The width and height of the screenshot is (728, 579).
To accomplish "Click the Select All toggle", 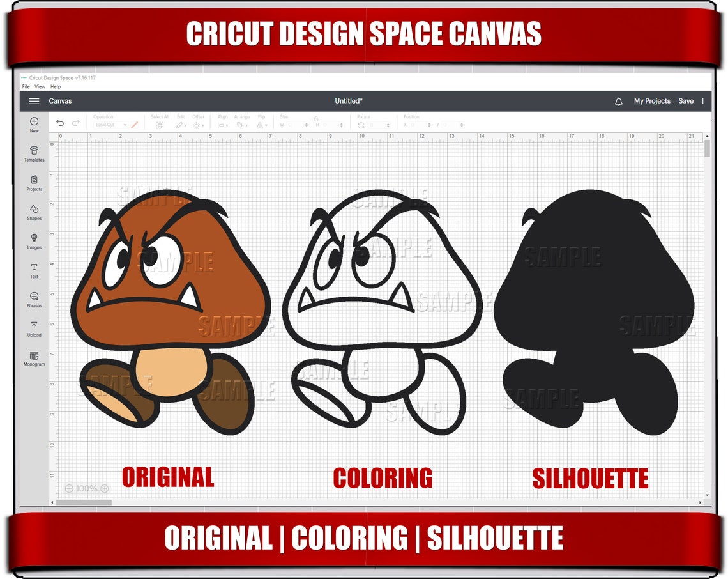I will 156,124.
